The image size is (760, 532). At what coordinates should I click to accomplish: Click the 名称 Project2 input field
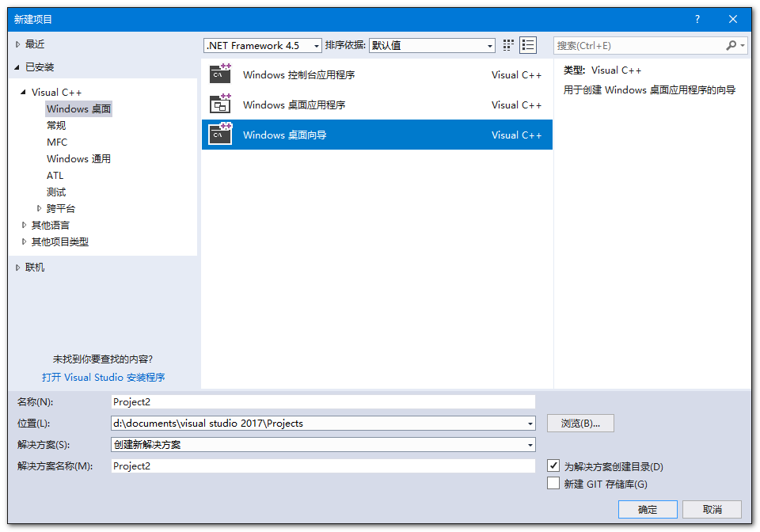pyautogui.click(x=323, y=401)
